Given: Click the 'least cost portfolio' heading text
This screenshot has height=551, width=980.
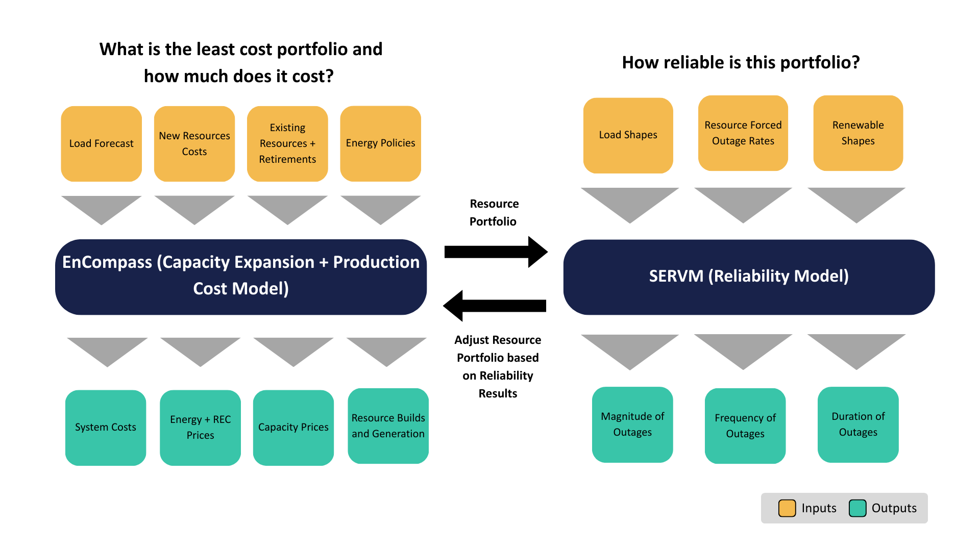Looking at the screenshot, I should click(x=241, y=62).
